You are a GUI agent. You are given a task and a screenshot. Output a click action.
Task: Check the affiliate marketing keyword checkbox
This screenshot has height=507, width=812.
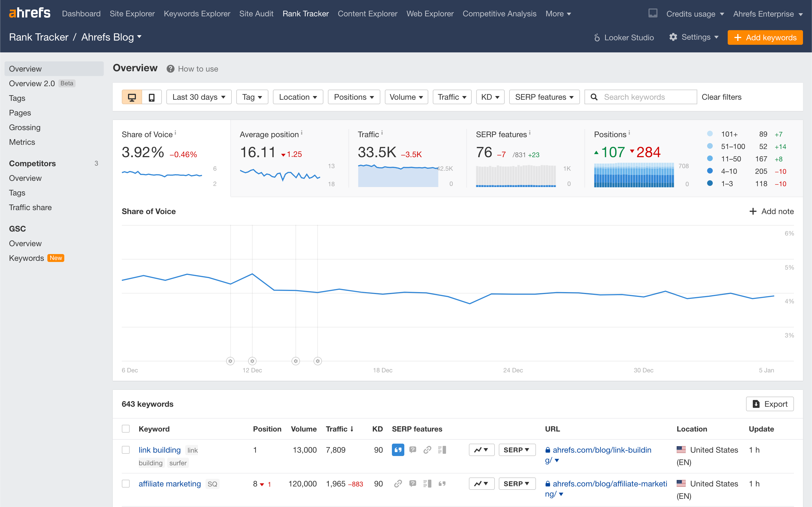(x=126, y=484)
